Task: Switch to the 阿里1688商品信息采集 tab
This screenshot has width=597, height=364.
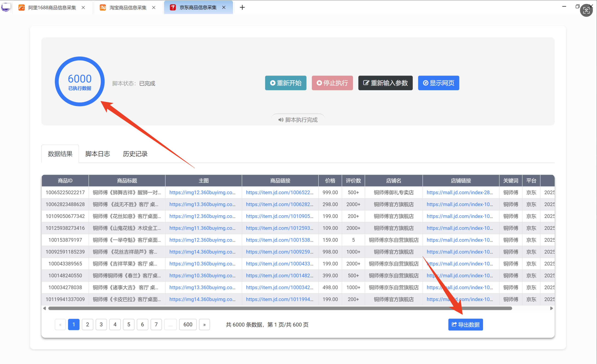Action: [52, 8]
